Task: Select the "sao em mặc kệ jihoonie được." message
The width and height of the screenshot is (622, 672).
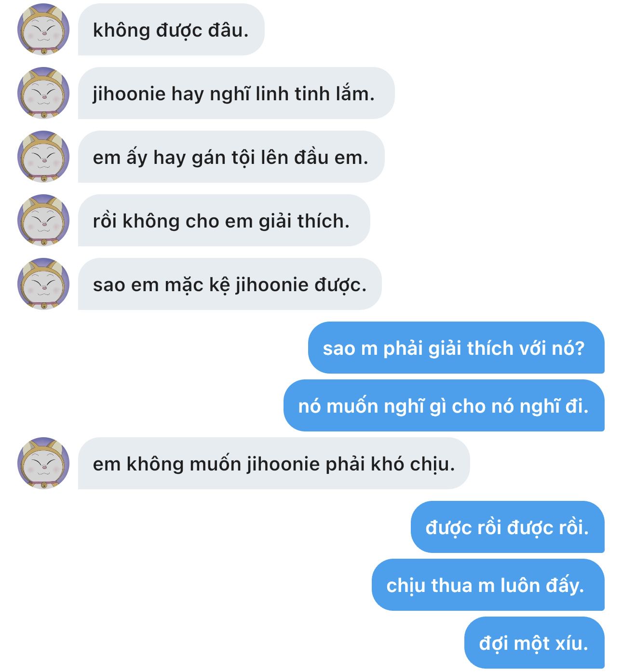Action: [230, 284]
